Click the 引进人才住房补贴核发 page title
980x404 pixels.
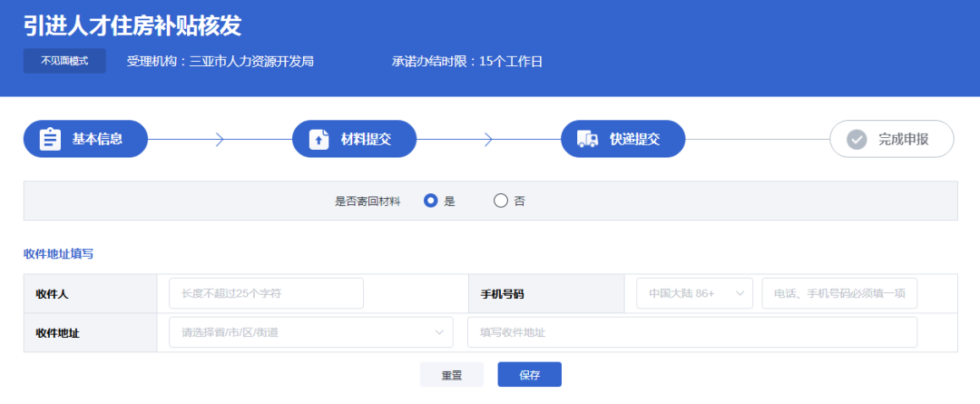132,25
